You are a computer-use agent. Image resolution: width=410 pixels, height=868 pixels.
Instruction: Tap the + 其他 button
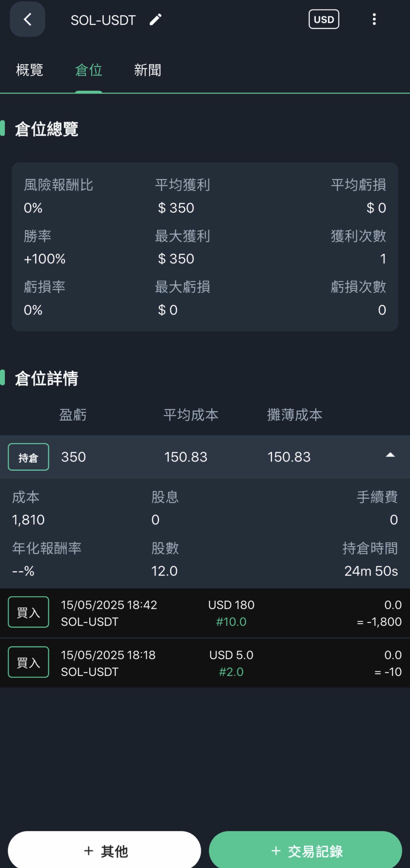click(x=104, y=851)
